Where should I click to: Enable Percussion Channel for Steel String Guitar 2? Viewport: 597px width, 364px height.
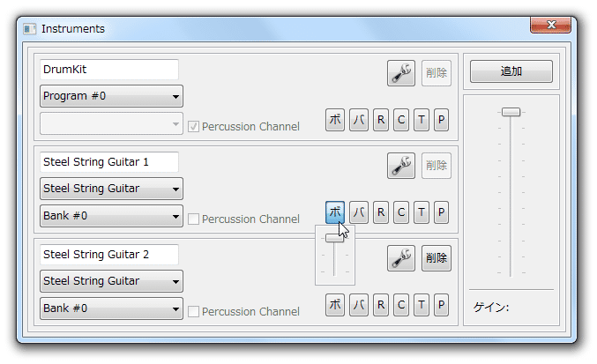pyautogui.click(x=193, y=311)
